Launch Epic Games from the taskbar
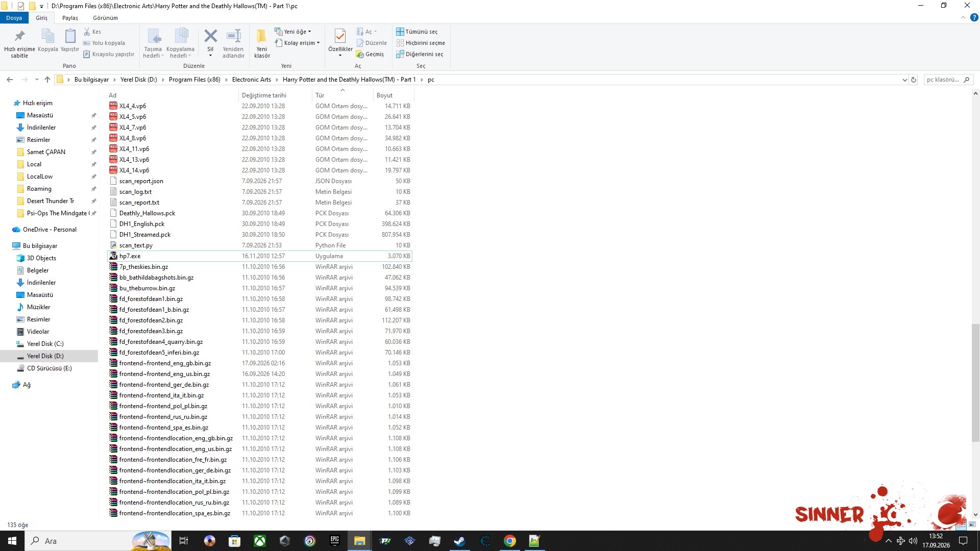 tap(335, 541)
